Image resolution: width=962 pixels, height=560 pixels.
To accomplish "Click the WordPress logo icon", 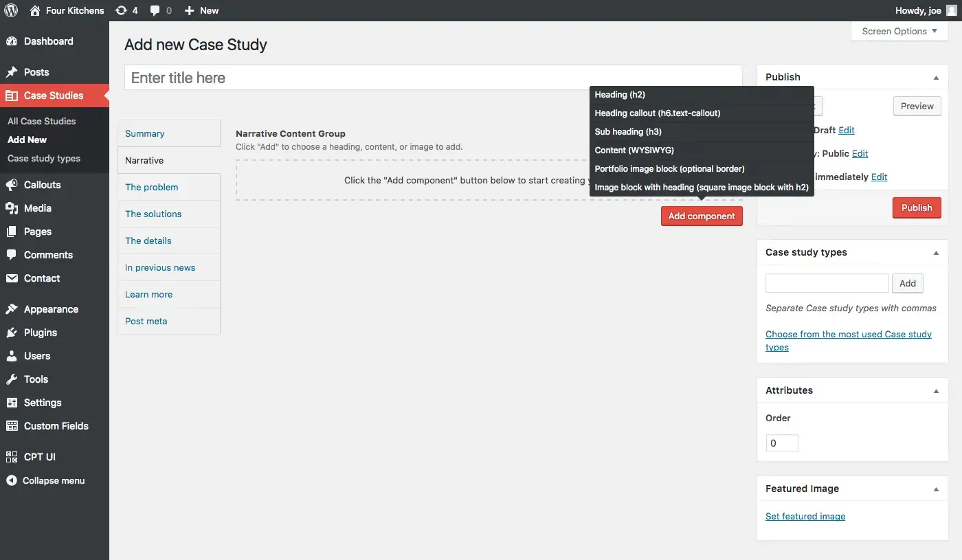I will click(x=11, y=10).
